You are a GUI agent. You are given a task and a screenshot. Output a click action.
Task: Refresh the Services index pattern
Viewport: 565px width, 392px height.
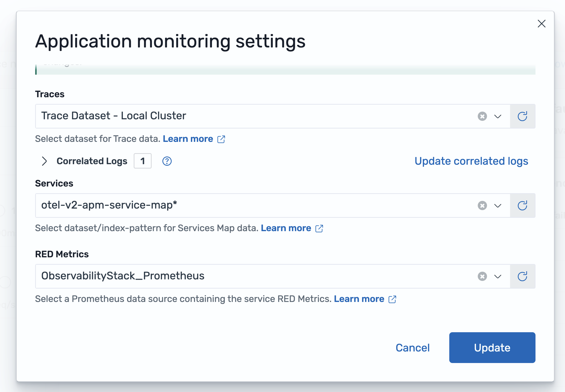pos(522,205)
